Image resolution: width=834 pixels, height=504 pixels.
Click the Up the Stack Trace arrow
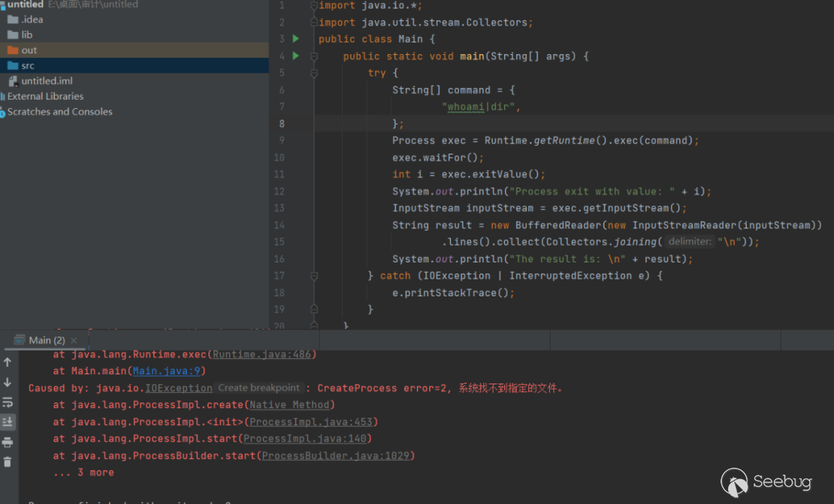tap(8, 362)
